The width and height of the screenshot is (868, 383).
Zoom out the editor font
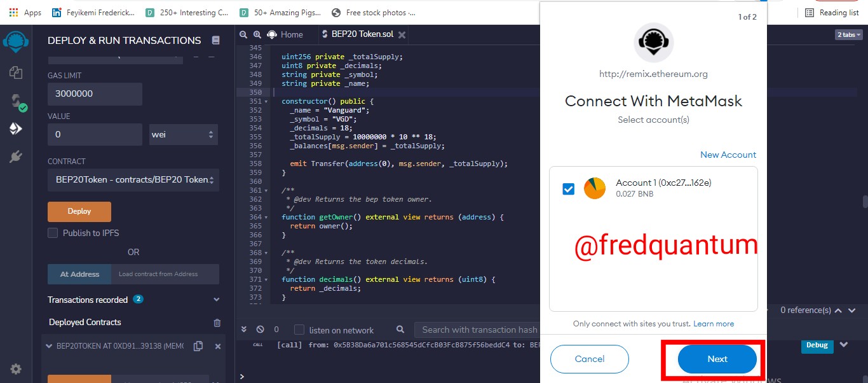click(243, 34)
